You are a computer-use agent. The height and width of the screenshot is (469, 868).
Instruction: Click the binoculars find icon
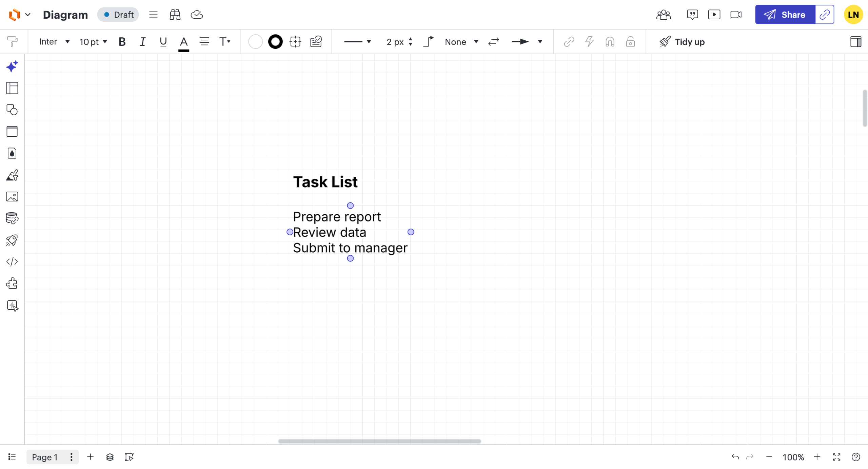pos(175,15)
